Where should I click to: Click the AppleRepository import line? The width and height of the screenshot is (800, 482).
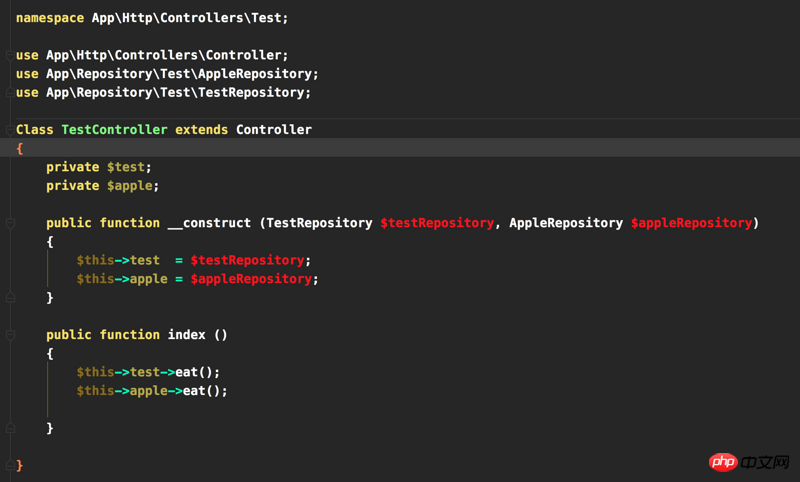[x=167, y=74]
